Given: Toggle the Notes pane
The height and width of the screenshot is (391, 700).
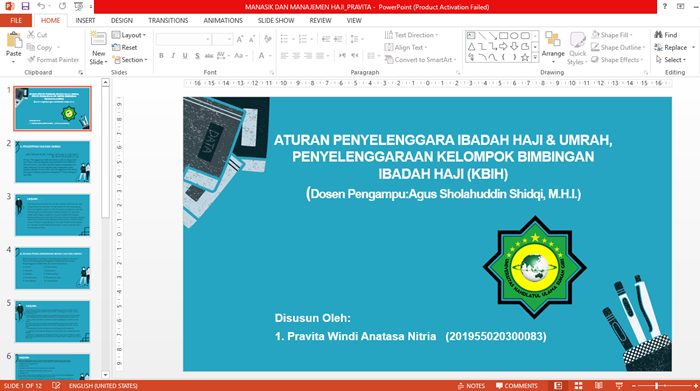Looking at the screenshot, I should click(x=471, y=386).
